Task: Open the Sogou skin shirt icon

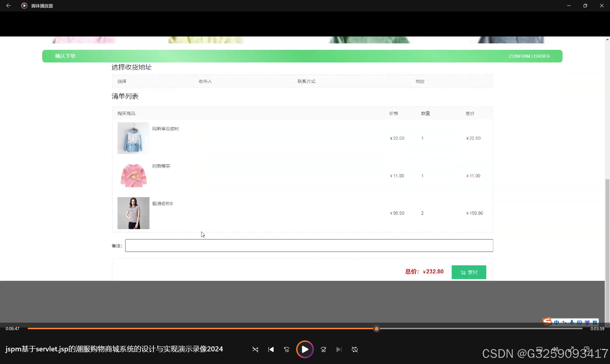Action: 587,322
